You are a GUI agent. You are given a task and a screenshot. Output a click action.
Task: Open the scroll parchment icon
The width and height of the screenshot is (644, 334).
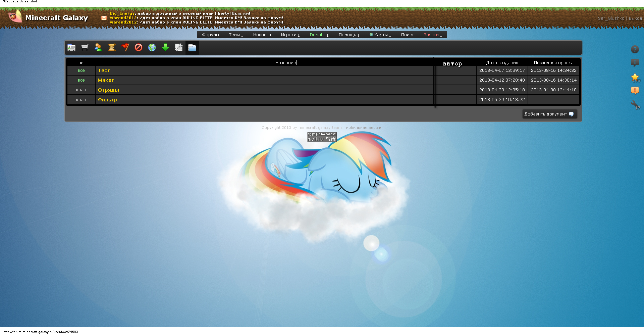pyautogui.click(x=112, y=48)
